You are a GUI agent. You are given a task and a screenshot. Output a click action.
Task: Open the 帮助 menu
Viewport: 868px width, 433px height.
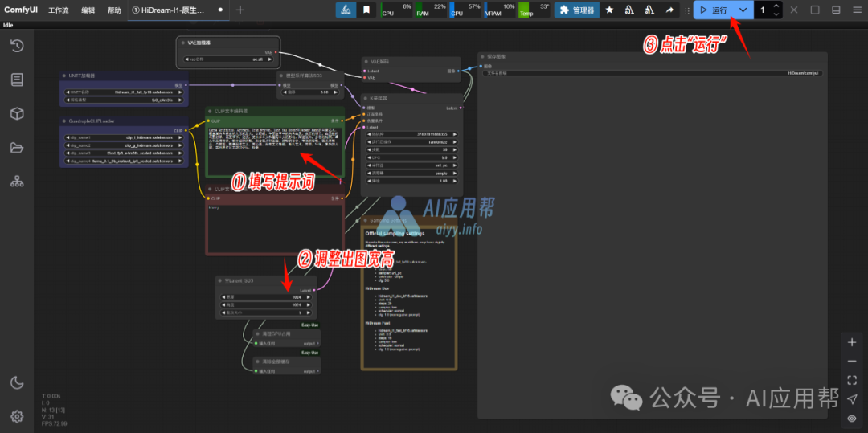114,10
